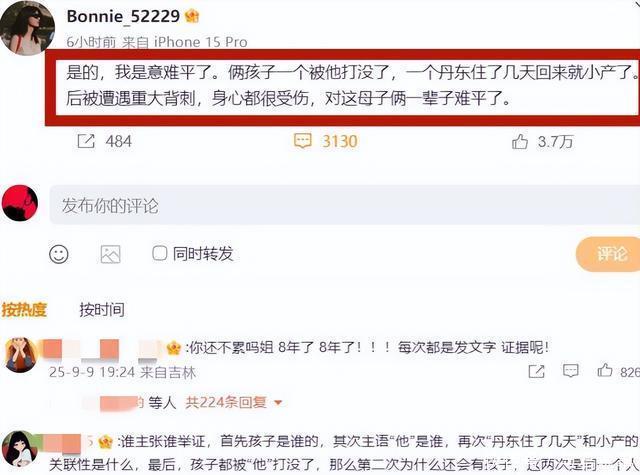Click the image attachment icon
The image size is (640, 475).
pyautogui.click(x=110, y=254)
